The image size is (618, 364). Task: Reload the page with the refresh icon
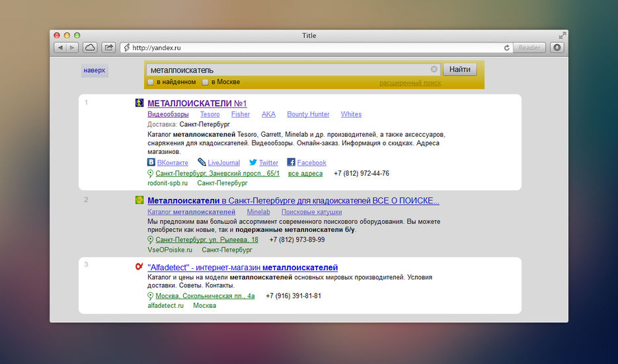(506, 48)
